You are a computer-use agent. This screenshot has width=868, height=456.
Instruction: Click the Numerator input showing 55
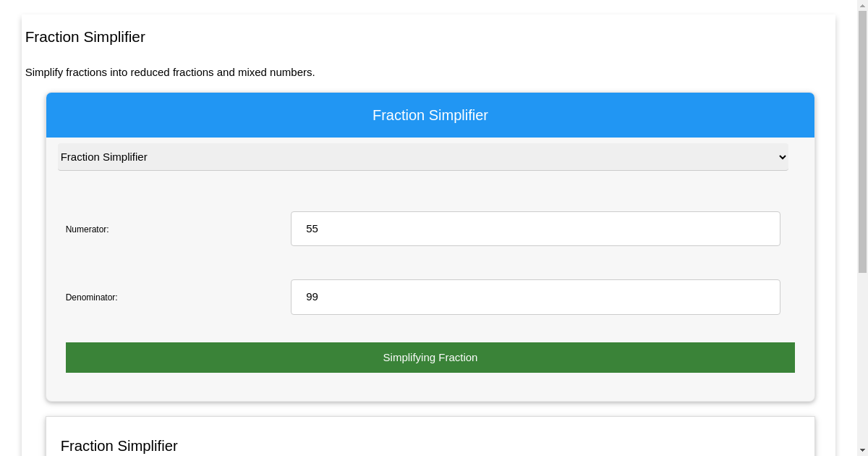point(535,229)
